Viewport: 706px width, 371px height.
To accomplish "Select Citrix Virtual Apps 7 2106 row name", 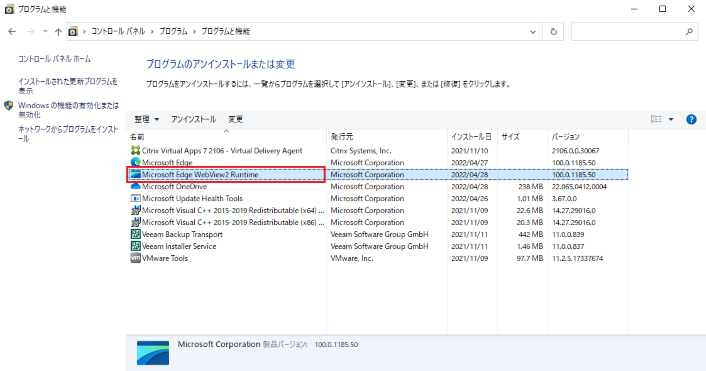I will (222, 150).
